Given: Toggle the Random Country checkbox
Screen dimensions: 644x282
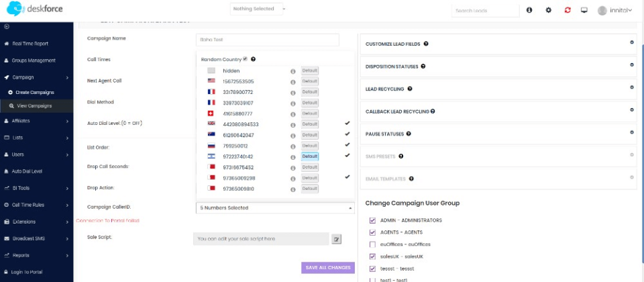Looking at the screenshot, I should [x=246, y=59].
